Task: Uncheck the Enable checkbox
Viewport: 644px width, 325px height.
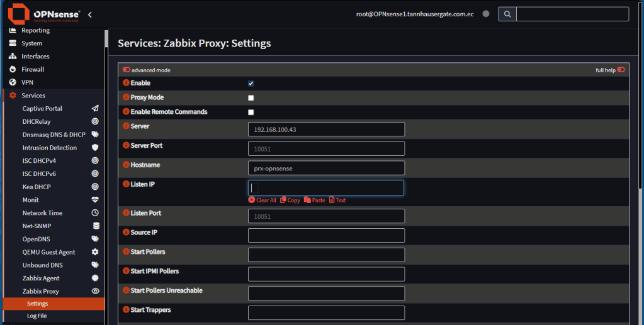Action: click(251, 84)
